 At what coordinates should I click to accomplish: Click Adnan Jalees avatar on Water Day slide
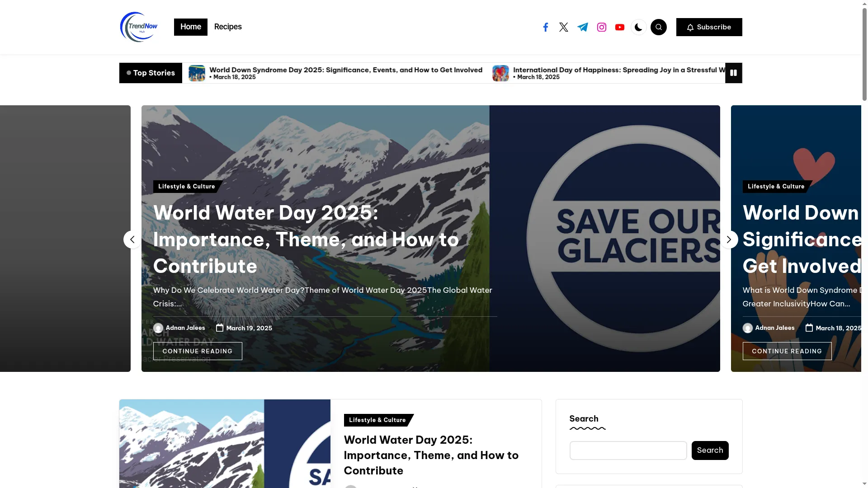(158, 328)
